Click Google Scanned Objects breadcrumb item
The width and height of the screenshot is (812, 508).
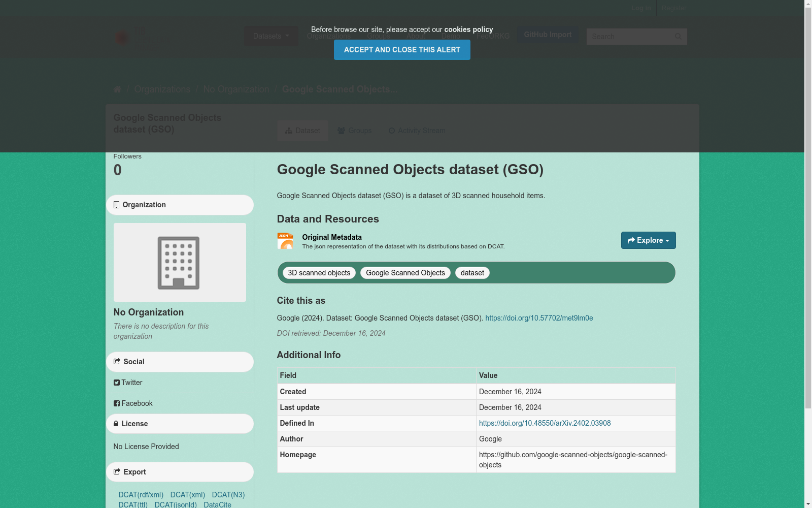[x=340, y=89]
